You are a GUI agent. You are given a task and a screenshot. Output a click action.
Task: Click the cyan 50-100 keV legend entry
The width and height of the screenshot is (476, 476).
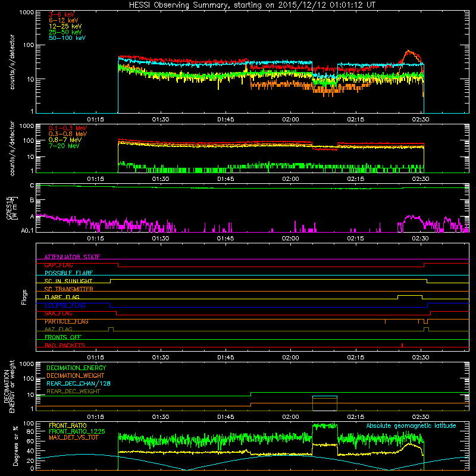tap(67, 38)
